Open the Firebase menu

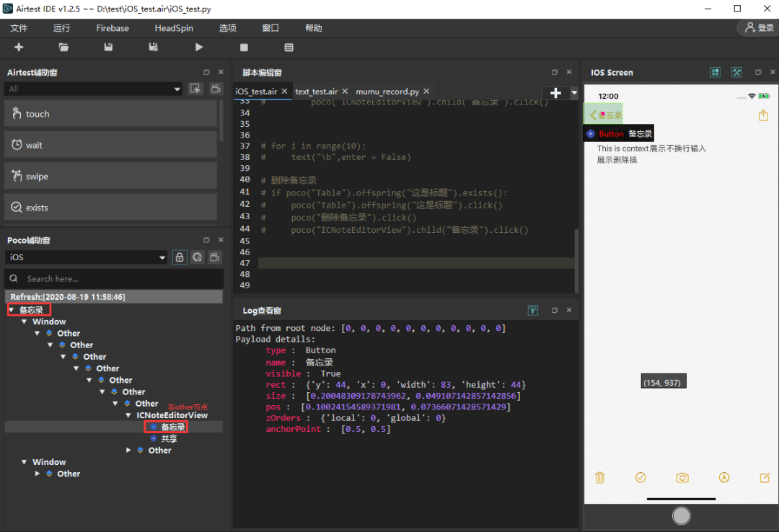coord(113,28)
